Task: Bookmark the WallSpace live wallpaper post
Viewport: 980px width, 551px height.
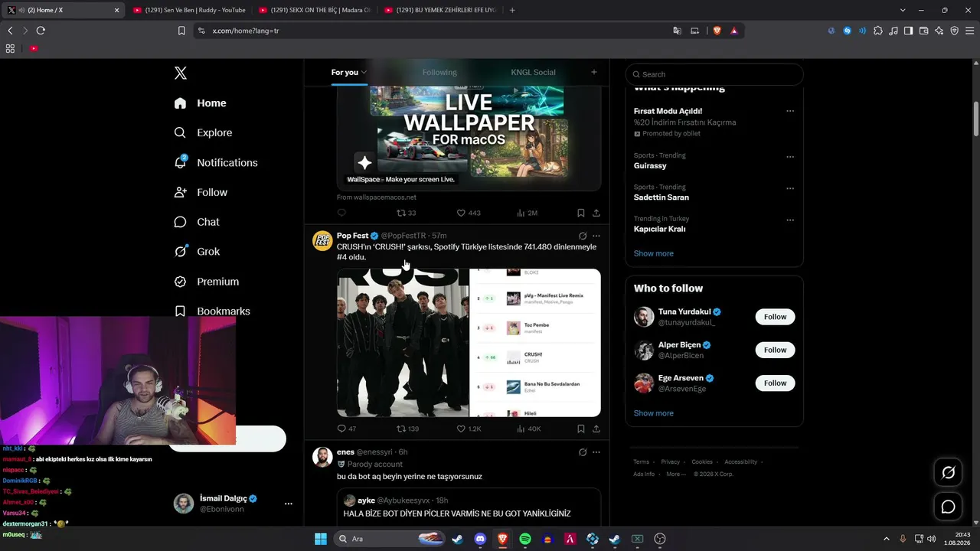Action: 581,213
